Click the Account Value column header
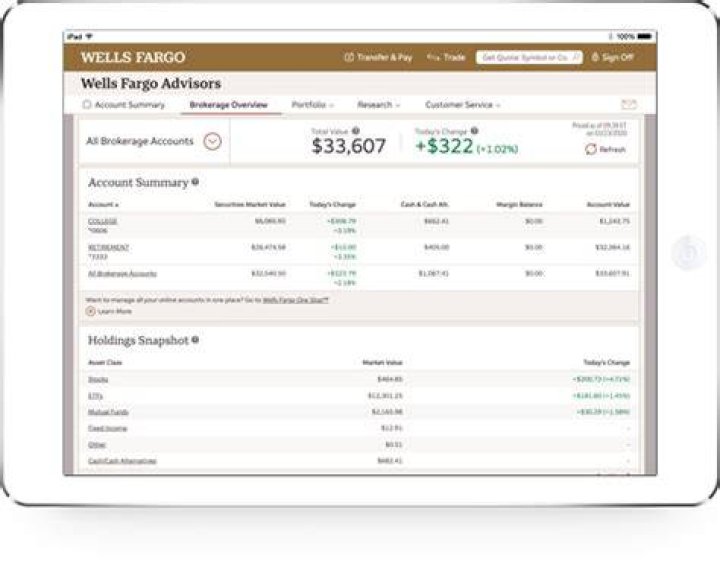Image resolution: width=720 pixels, height=561 pixels. (608, 204)
